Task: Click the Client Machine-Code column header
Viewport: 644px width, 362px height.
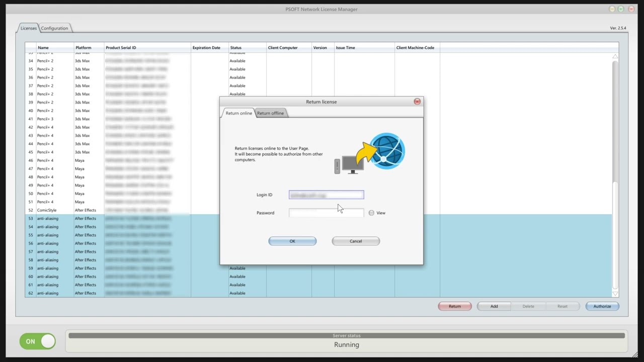Action: 417,48
